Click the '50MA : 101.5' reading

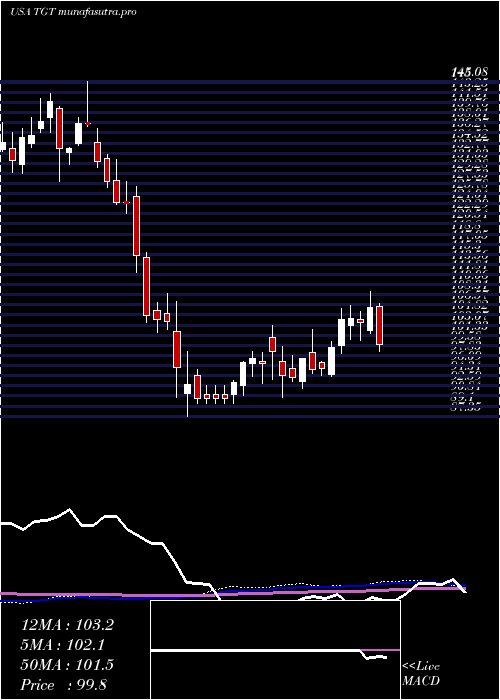67,665
